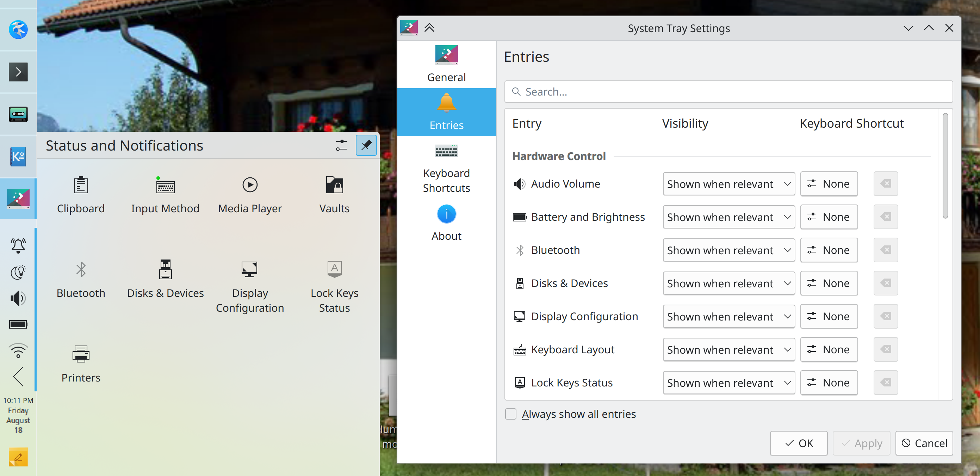Screen dimensions: 980x476
Task: Expand Keyboard Layout visibility dropdown
Action: coord(728,349)
